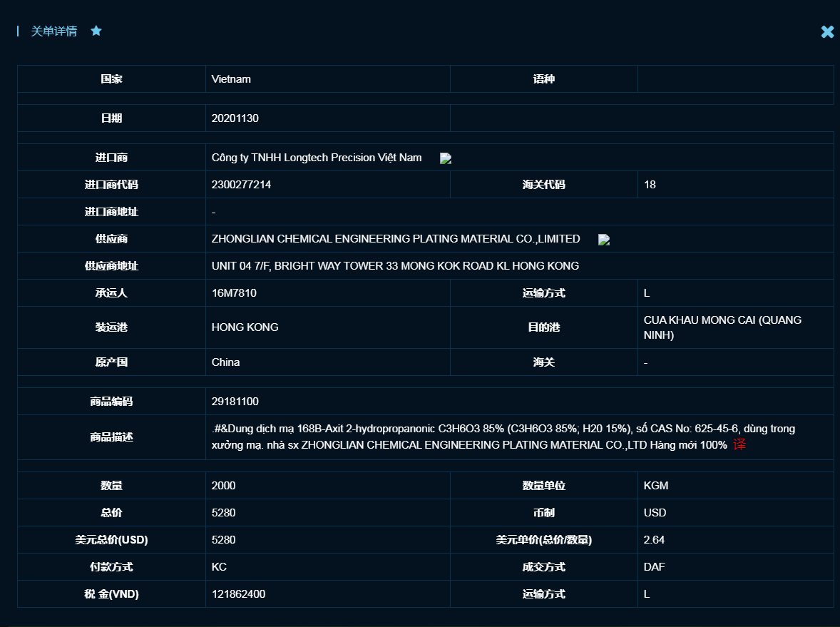Image resolution: width=840 pixels, height=627 pixels.
Task: Click the favorite star icon
Action: click(x=96, y=31)
